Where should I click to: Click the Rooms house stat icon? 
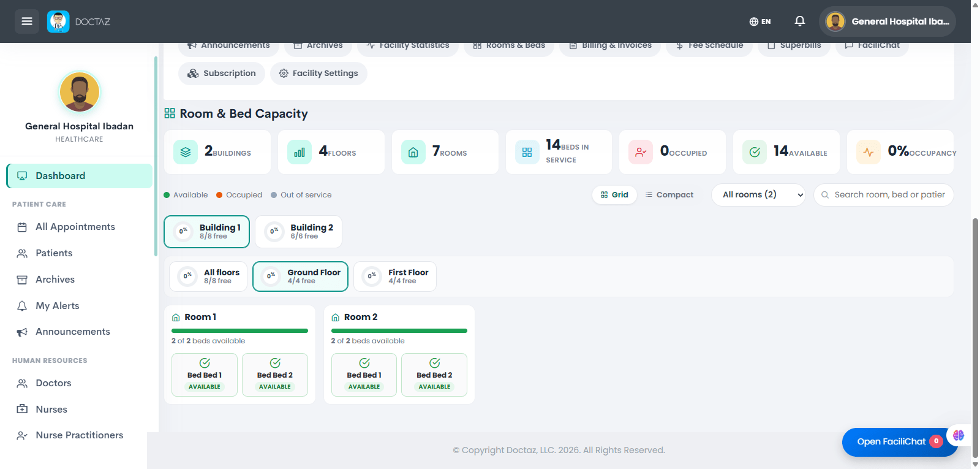[x=413, y=152]
